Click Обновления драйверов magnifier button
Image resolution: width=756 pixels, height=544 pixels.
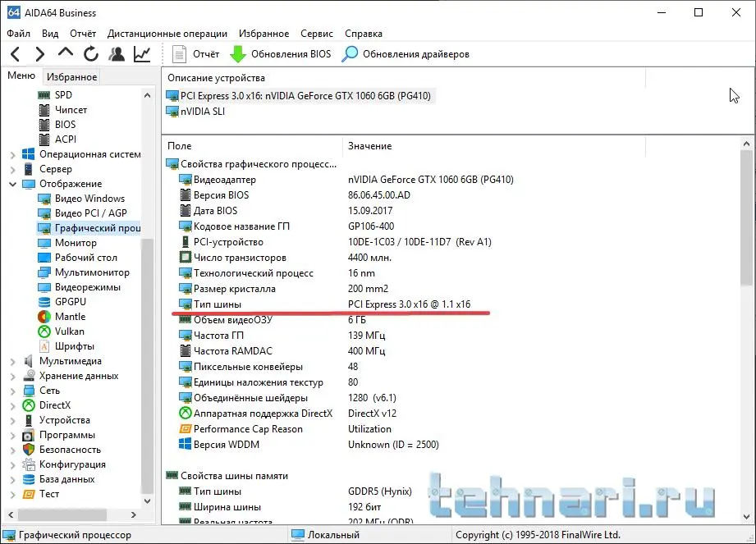point(405,54)
